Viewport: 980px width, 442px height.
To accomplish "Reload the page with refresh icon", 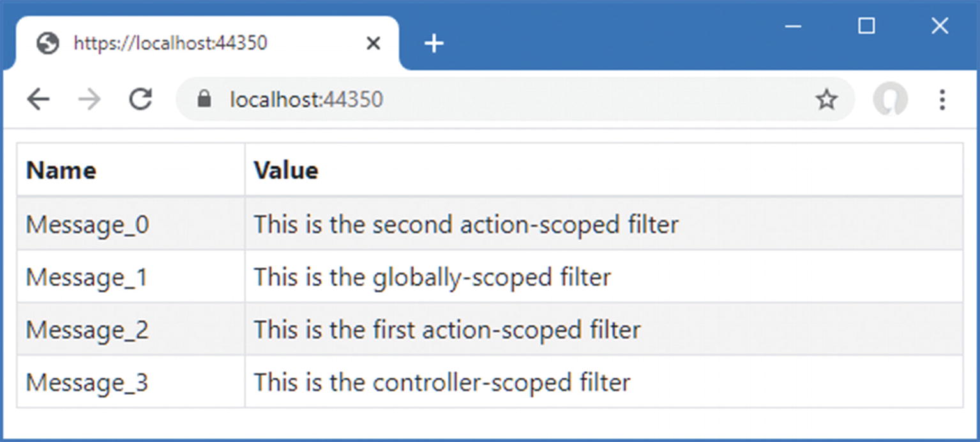I will pyautogui.click(x=140, y=99).
